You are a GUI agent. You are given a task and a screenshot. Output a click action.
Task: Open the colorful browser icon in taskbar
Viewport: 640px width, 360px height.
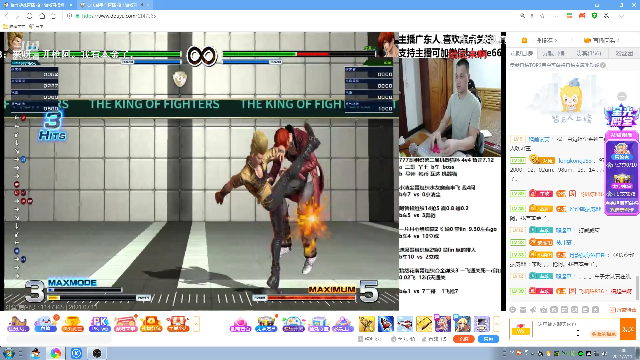pos(56,353)
